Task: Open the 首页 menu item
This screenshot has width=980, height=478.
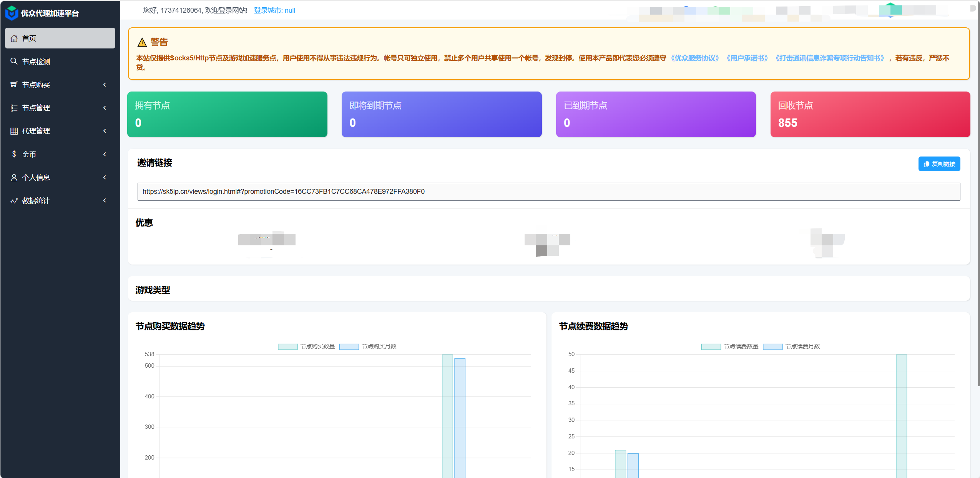Action: tap(60, 38)
